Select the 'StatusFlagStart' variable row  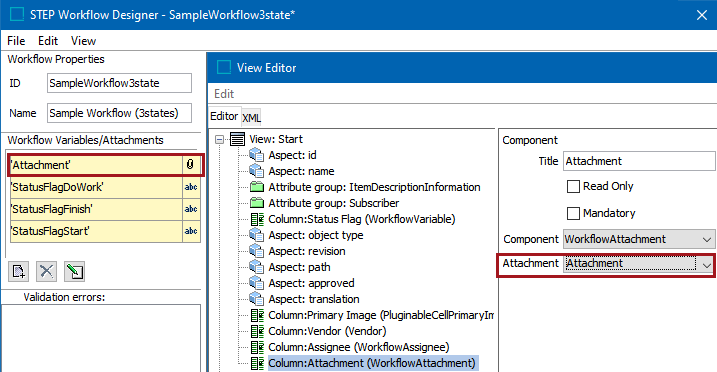[x=105, y=231]
